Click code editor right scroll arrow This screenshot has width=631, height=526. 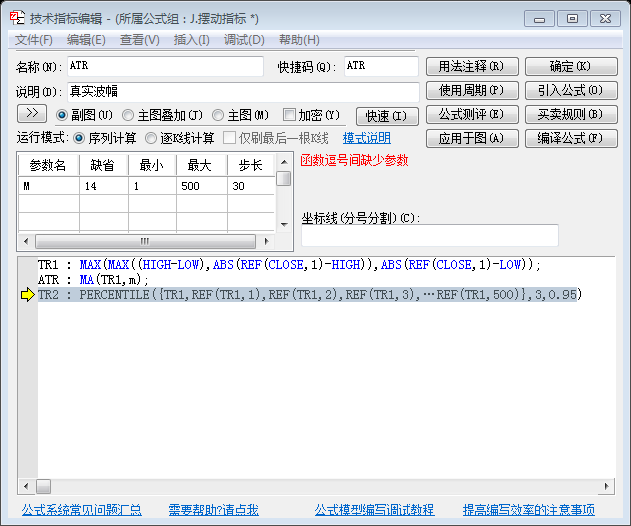(606, 486)
